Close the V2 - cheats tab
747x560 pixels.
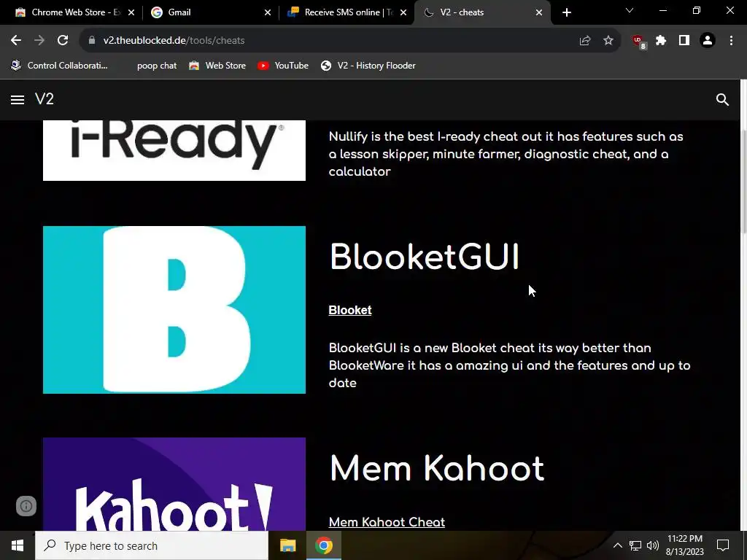pyautogui.click(x=539, y=13)
